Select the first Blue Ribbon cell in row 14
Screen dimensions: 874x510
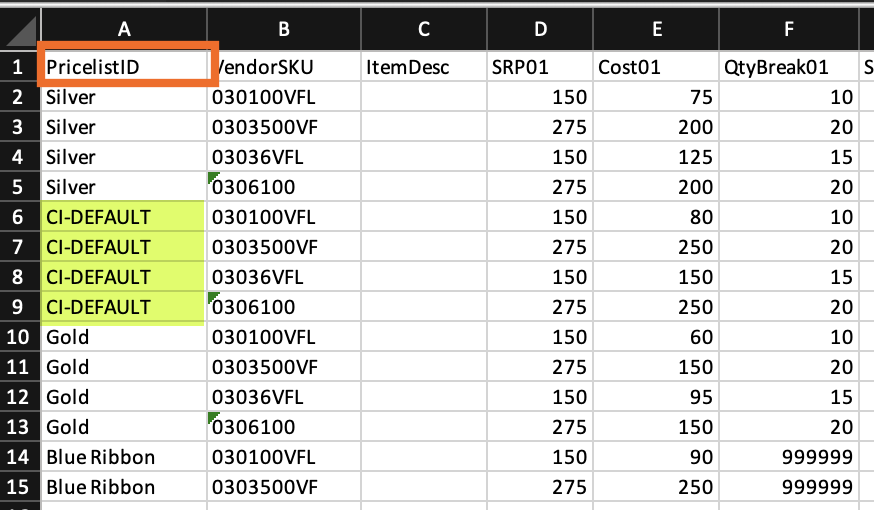coord(124,457)
